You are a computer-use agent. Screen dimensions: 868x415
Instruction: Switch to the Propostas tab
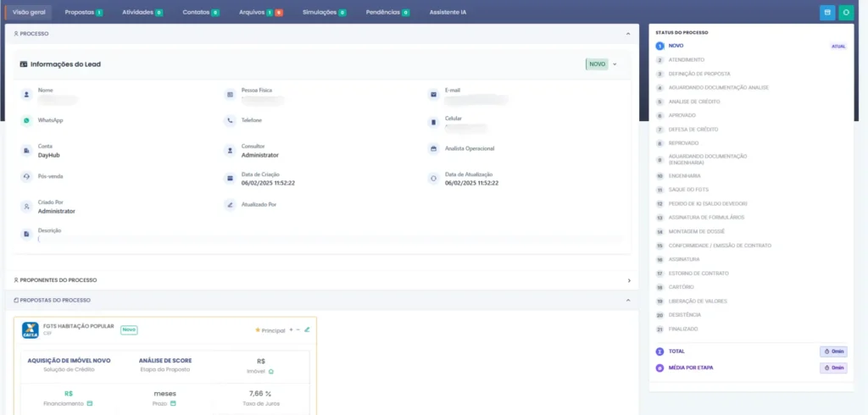pyautogui.click(x=83, y=13)
